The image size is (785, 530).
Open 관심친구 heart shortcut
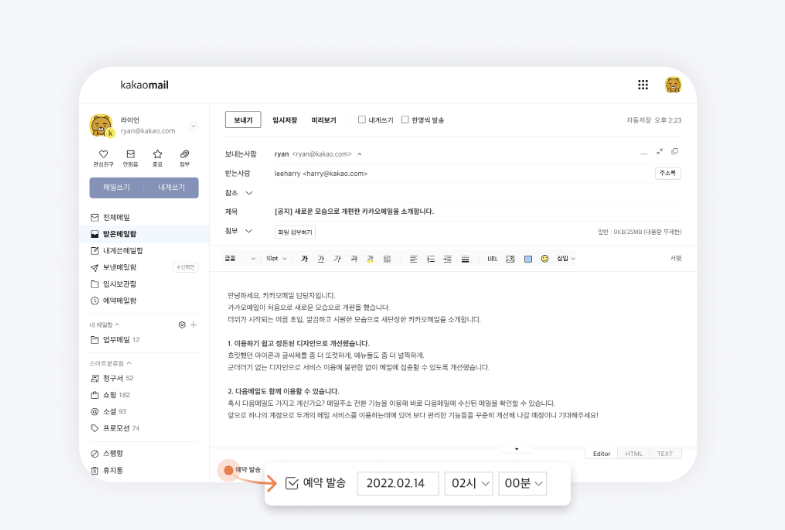[104, 158]
